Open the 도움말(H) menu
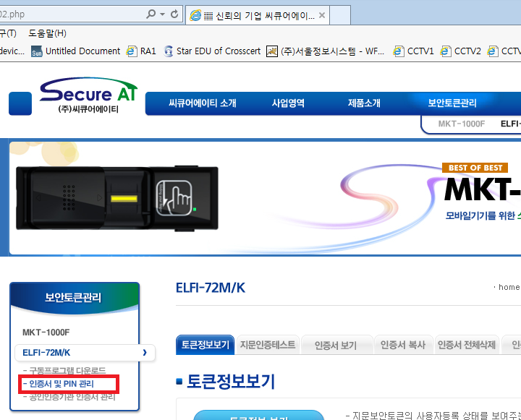This screenshot has width=521, height=420. click(x=47, y=33)
